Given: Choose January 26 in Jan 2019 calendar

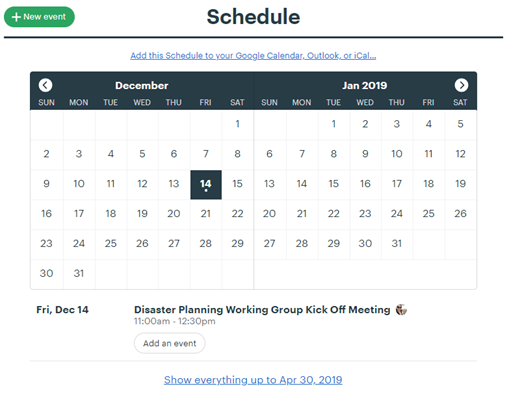Looking at the screenshot, I should pyautogui.click(x=460, y=213).
